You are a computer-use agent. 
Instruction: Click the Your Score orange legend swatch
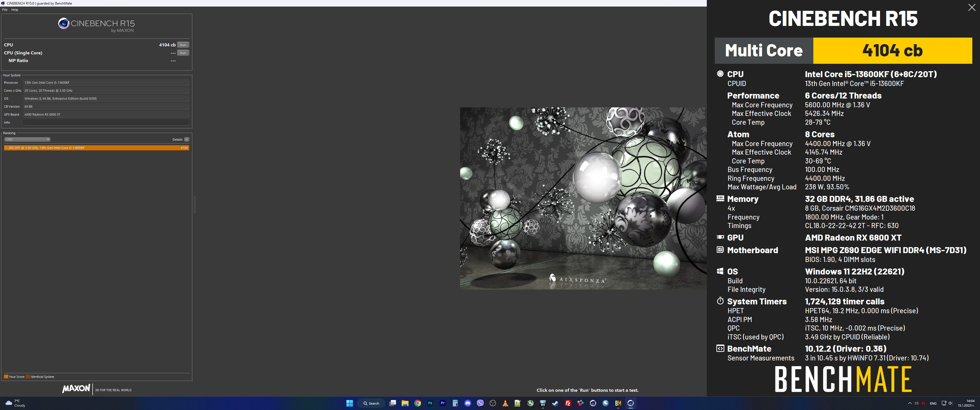(6, 376)
